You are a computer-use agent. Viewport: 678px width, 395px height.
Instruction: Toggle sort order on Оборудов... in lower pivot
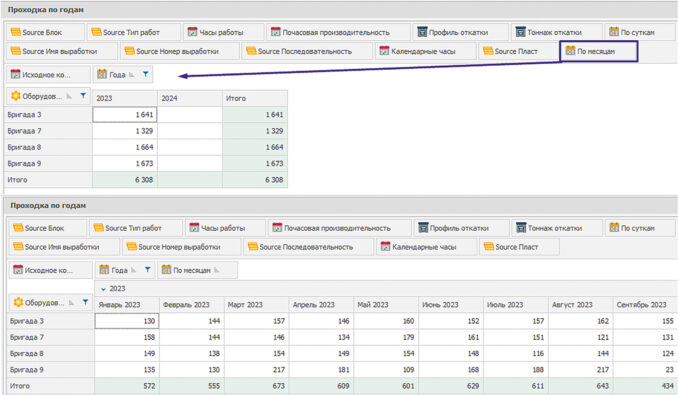tap(72, 303)
